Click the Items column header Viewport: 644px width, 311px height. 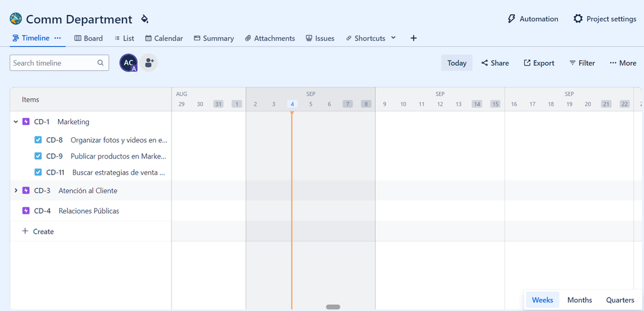click(31, 99)
